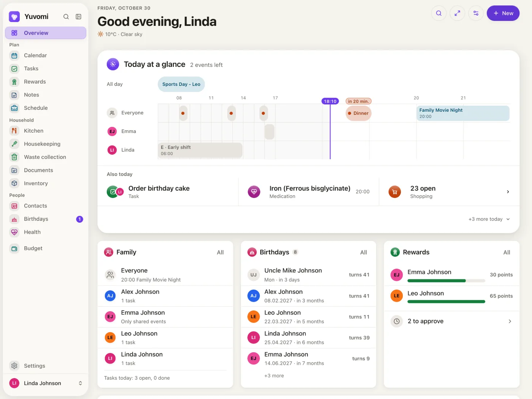Click Leo Johnson's rewards progress bar
Screen dimensions: 532x399
(446, 302)
